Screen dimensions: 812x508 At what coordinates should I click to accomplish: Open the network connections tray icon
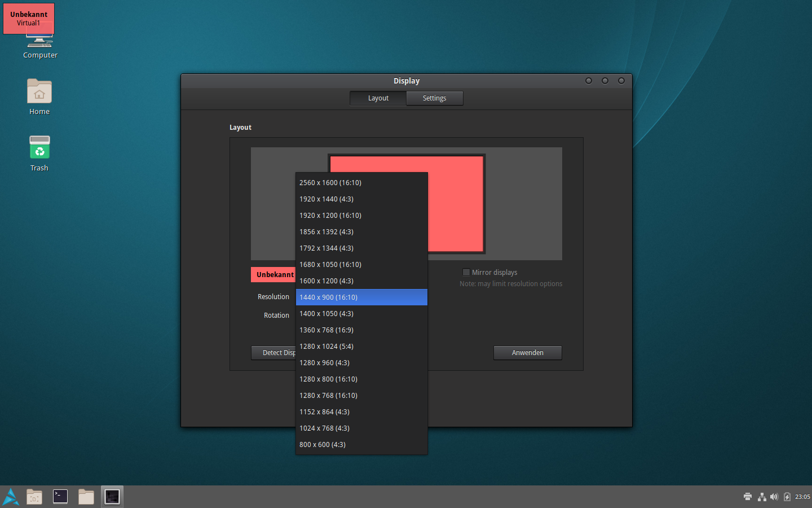(762, 497)
